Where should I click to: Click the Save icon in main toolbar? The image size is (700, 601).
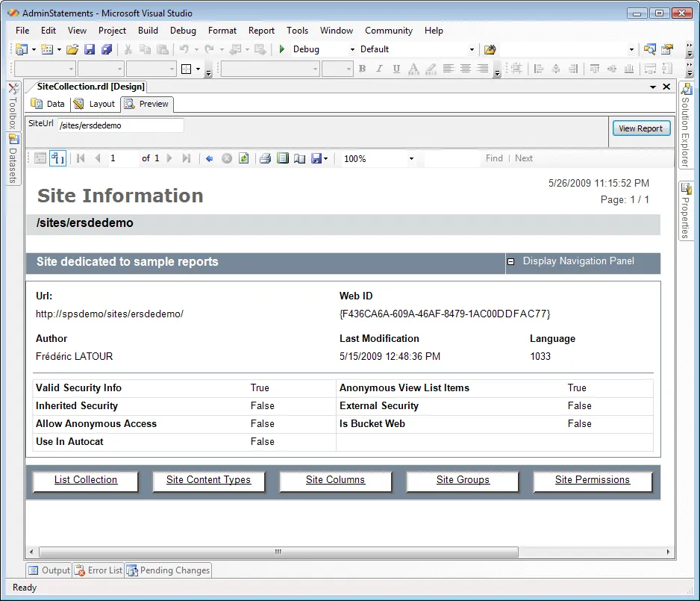[x=90, y=49]
